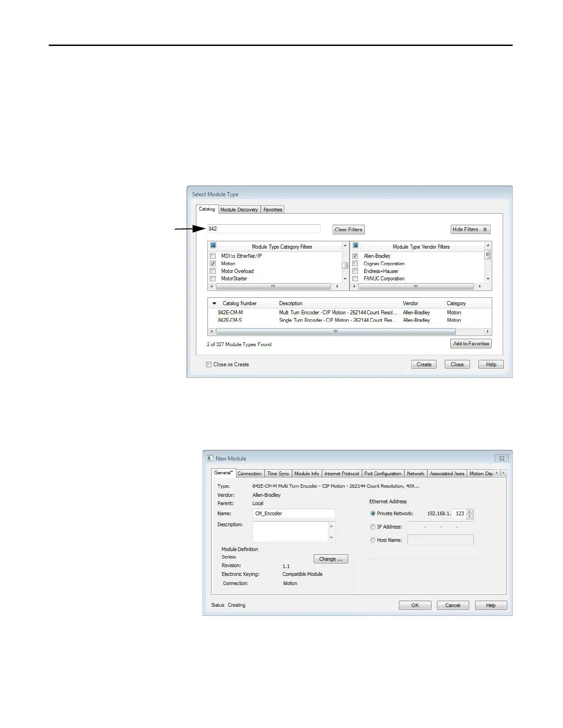Decrement the private network address stepper
Screen dimensions: 563x728
point(470,516)
